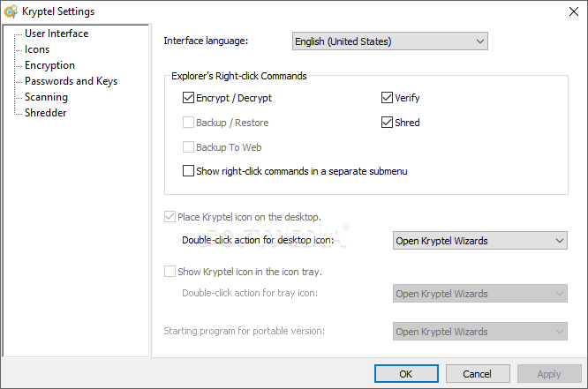Click the Explorer's Right-click Commands group label
The image size is (588, 389).
(239, 76)
